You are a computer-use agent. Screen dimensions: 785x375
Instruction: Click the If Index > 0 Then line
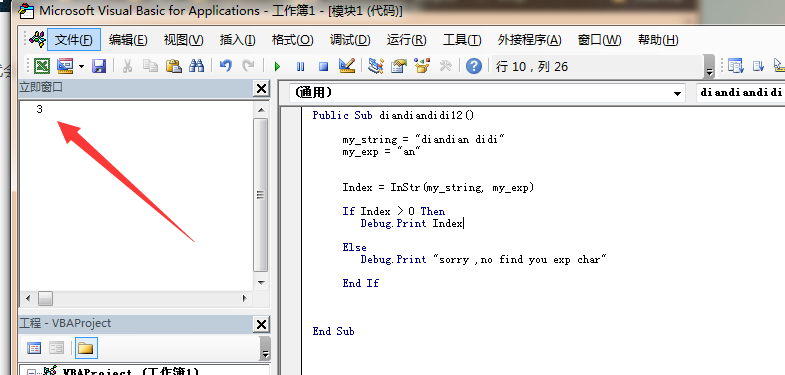click(394, 211)
